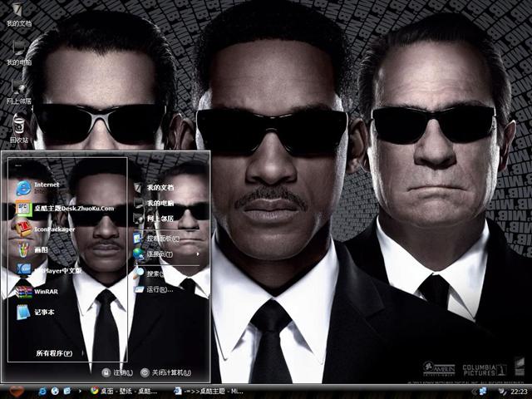This screenshot has width=532, height=399.
Task: Open 控制面板 control panel
Action: pyautogui.click(x=157, y=239)
